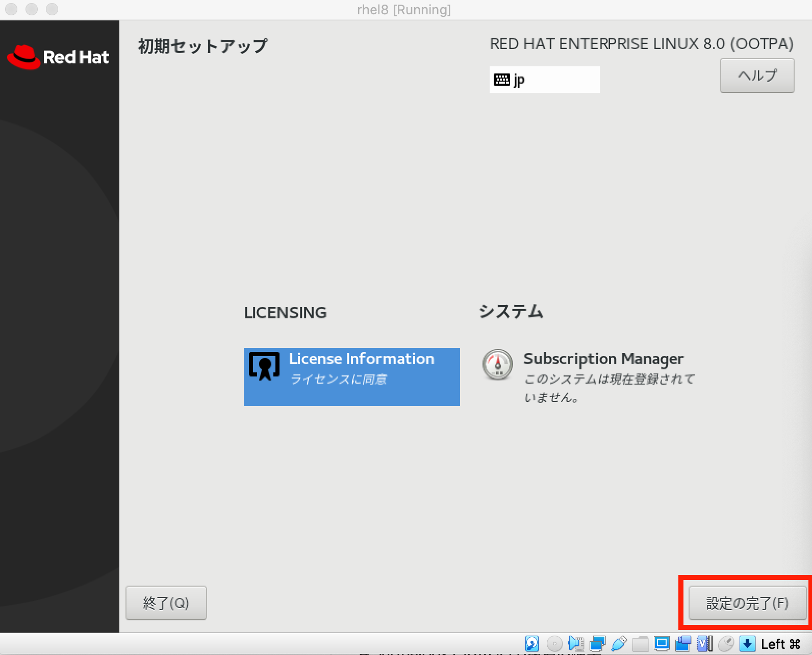Click the Red Hat logo
Viewport: 812px width, 655px height.
click(x=58, y=57)
